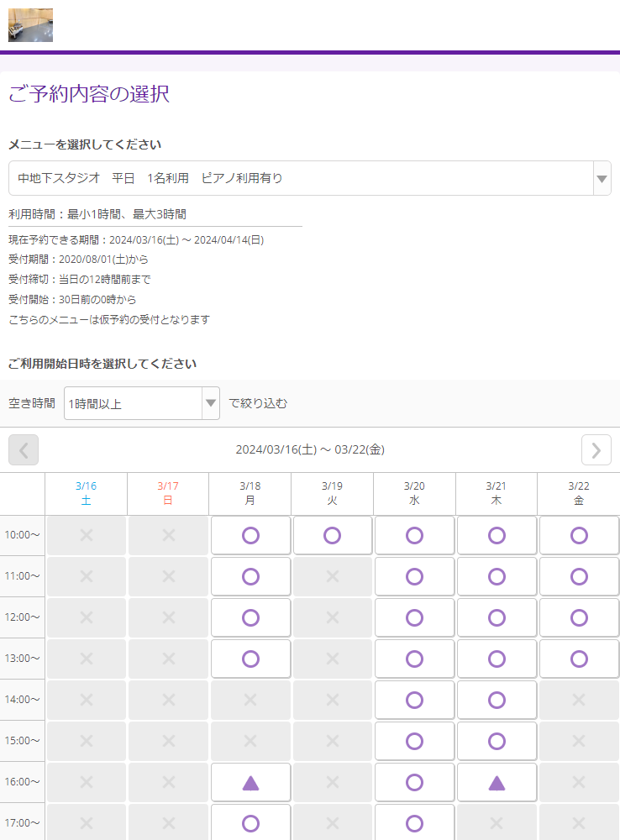The height and width of the screenshot is (840, 620).
Task: Select the 15:00 slot on Thursday 3/21
Action: click(497, 741)
